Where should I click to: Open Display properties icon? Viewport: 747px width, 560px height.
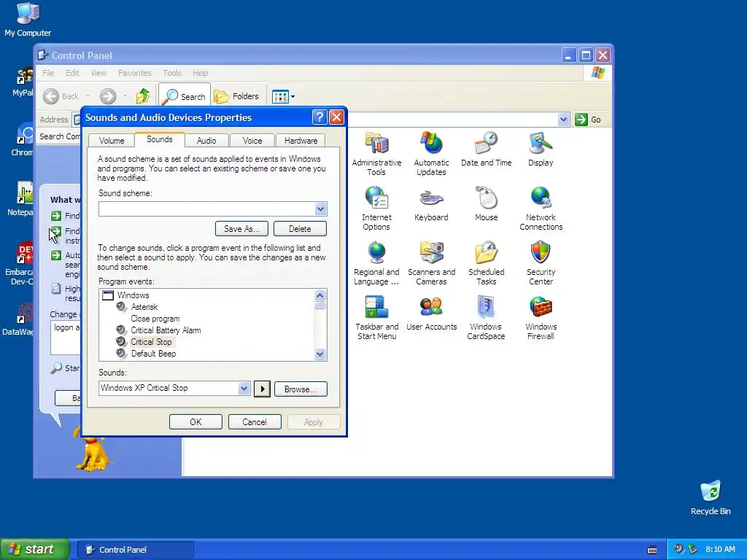541,149
